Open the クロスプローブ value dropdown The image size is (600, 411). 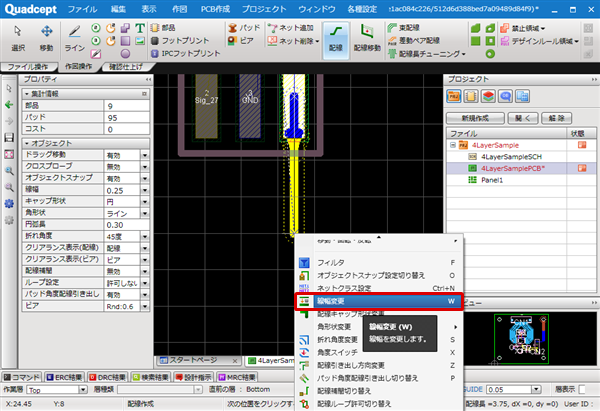click(x=145, y=167)
